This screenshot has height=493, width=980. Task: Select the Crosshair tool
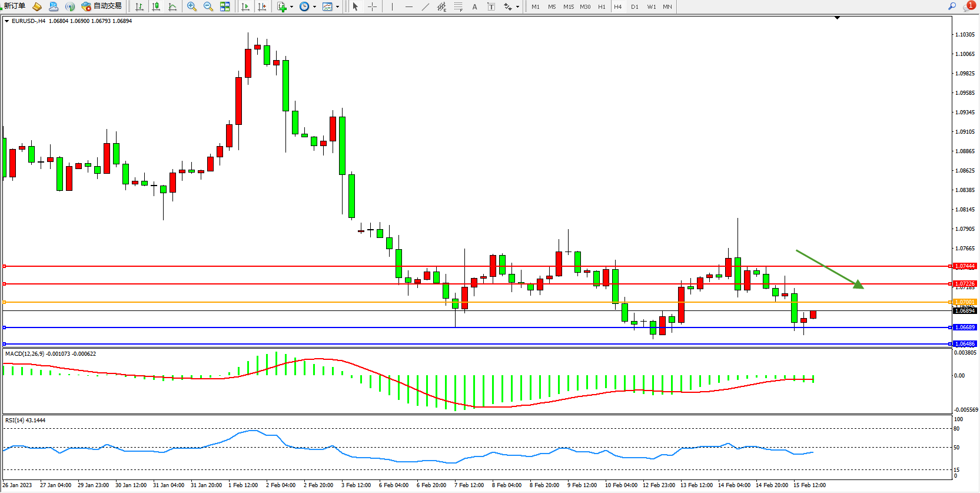[x=372, y=6]
